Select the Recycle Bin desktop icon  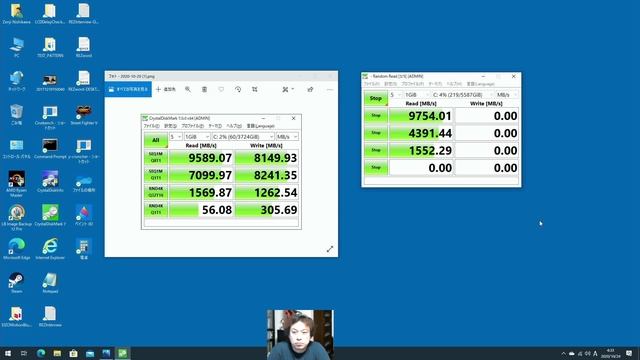click(x=16, y=114)
